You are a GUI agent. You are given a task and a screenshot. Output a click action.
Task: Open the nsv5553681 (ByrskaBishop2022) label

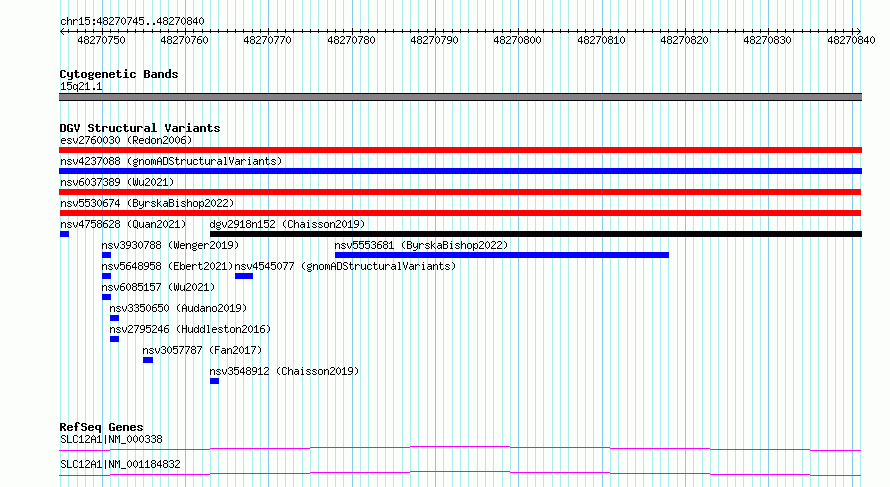point(421,245)
